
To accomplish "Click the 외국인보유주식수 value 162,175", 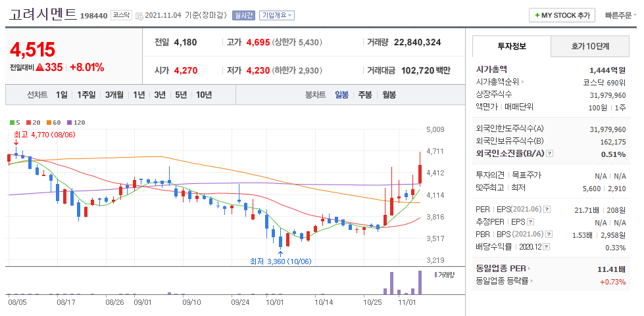I will (x=613, y=142).
